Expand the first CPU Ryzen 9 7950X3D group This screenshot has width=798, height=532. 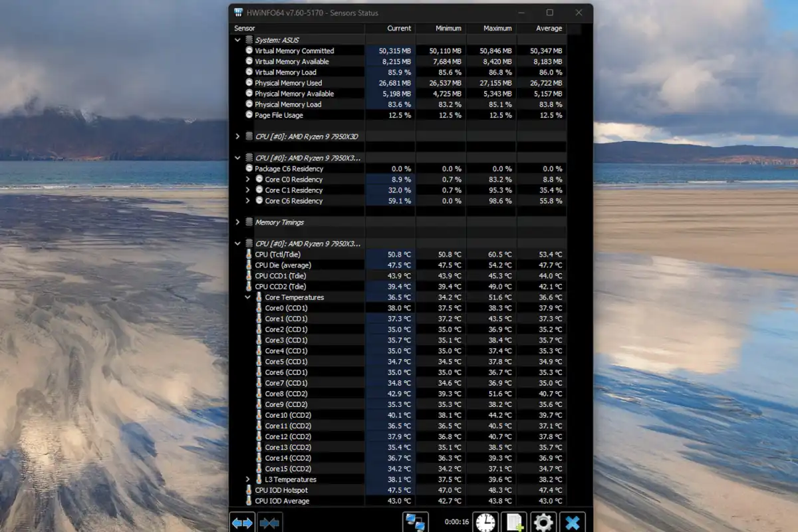238,136
